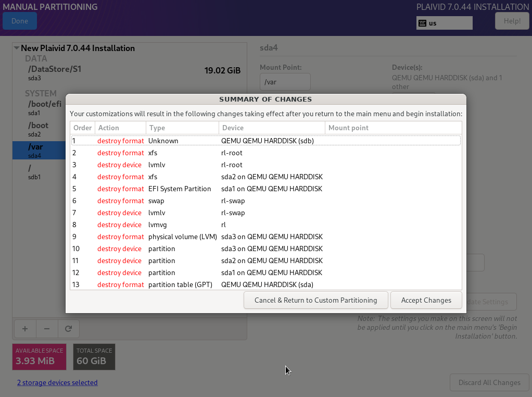532x397 pixels.
Task: Select row 9 physical volume (LVM) sda3
Action: [x=266, y=237]
